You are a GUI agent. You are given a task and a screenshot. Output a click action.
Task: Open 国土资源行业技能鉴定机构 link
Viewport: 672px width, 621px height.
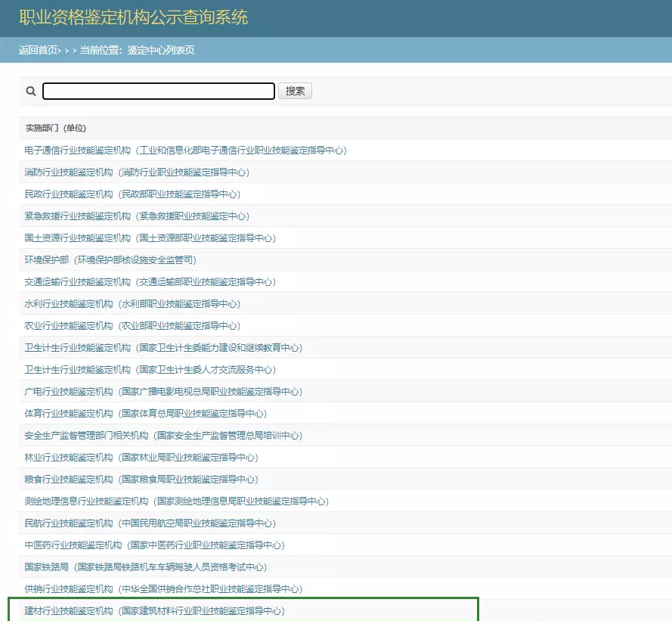point(150,238)
